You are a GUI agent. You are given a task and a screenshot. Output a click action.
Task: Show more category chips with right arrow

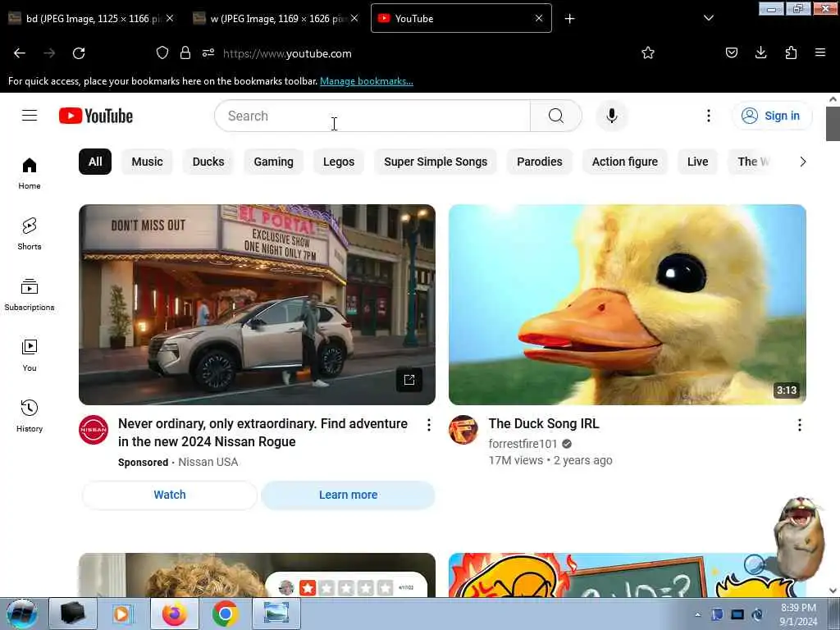pyautogui.click(x=802, y=162)
